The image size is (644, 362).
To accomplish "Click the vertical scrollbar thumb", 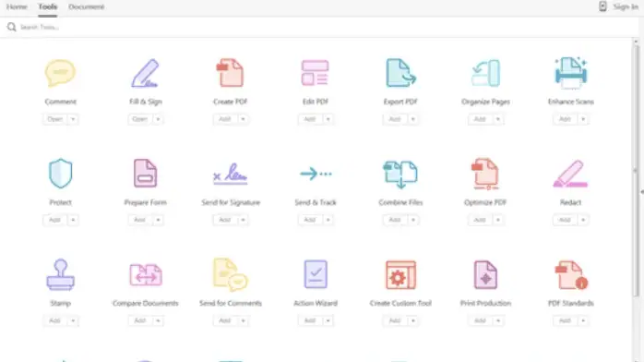I will [636, 171].
